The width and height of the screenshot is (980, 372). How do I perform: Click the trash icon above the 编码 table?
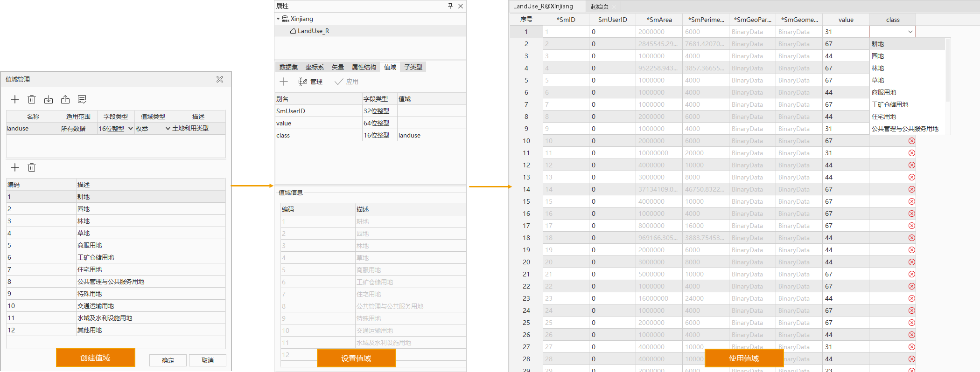(32, 167)
